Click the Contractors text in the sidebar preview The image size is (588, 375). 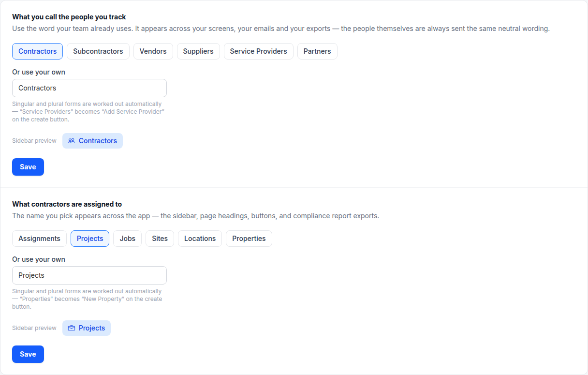[x=98, y=141]
